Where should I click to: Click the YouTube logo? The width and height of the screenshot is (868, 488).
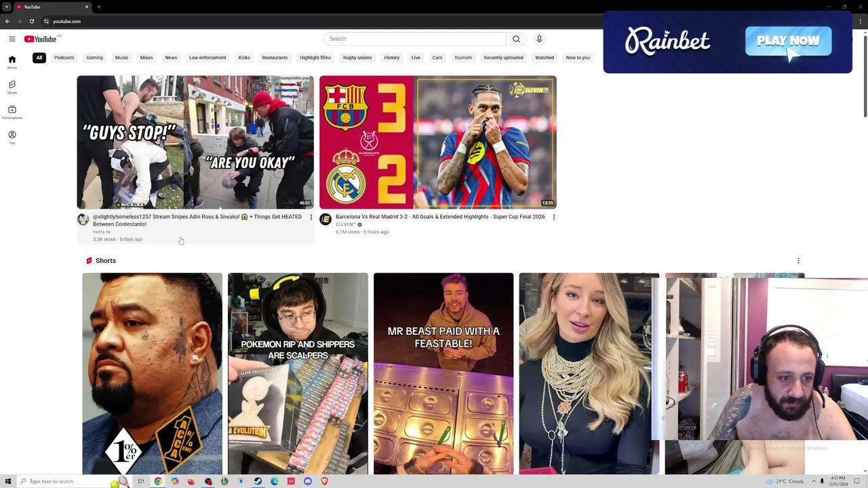(x=41, y=39)
